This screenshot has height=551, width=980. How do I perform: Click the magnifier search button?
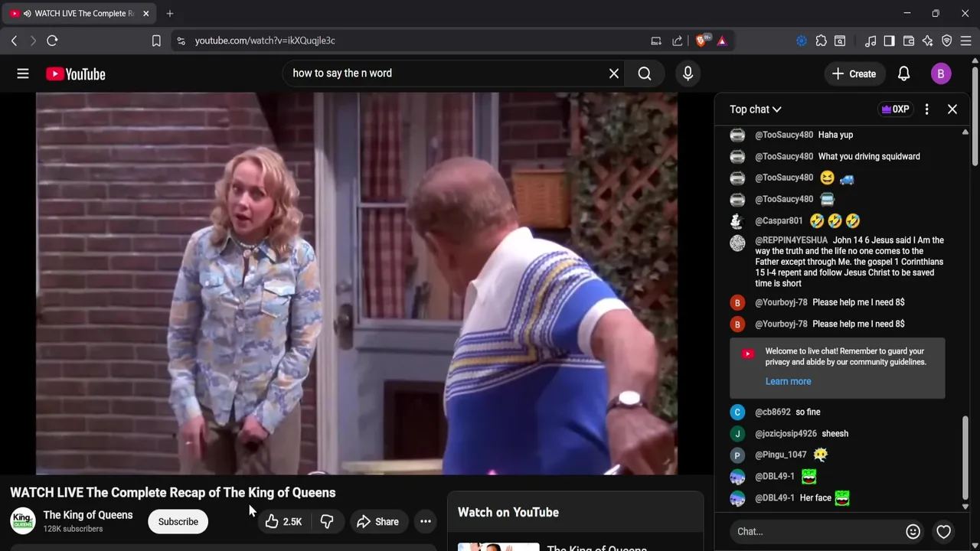coord(645,73)
